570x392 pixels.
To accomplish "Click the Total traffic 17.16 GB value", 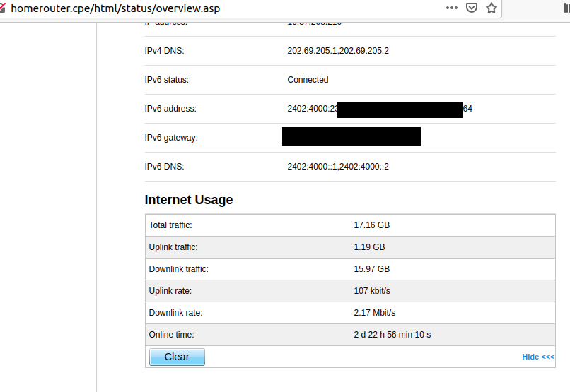I will click(x=371, y=225).
